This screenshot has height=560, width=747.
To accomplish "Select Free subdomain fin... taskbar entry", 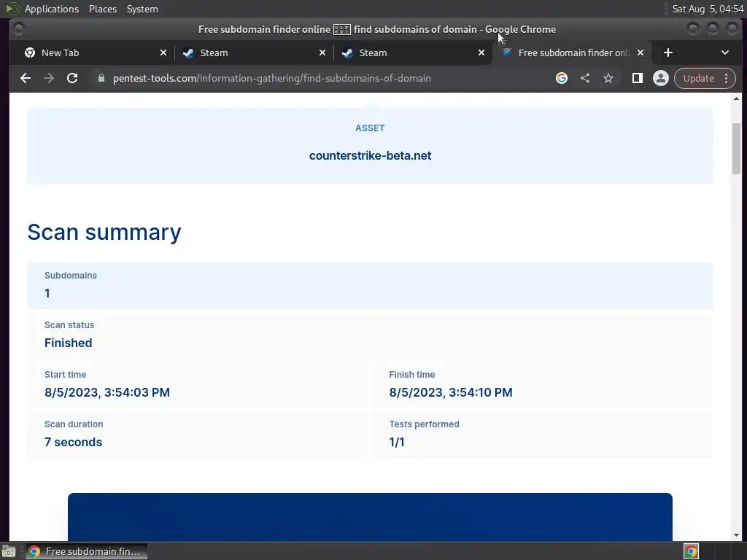I will 86,551.
